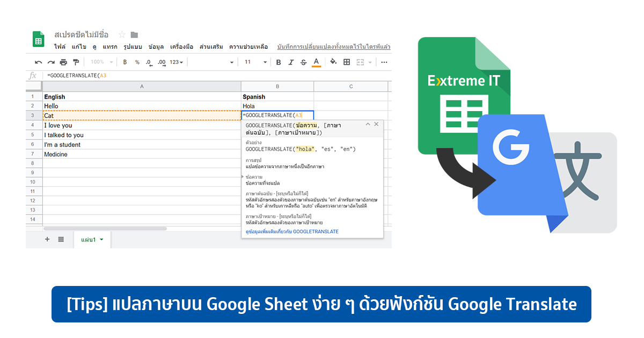Select column C header
The image size is (644, 338).
(350, 86)
